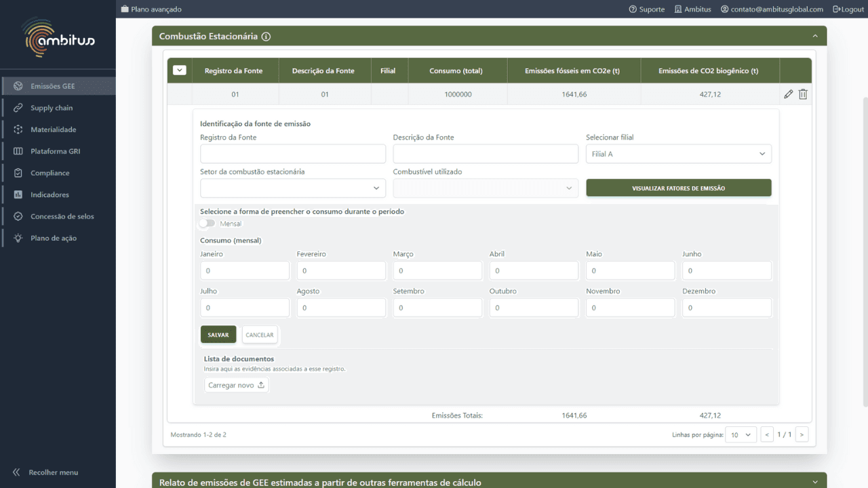Open Plataforma GRI menu item

pyautogui.click(x=58, y=151)
